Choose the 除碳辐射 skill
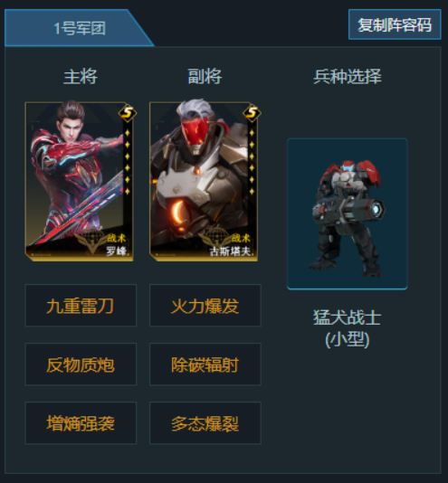Screen dimensions: 448x483 (x=205, y=365)
